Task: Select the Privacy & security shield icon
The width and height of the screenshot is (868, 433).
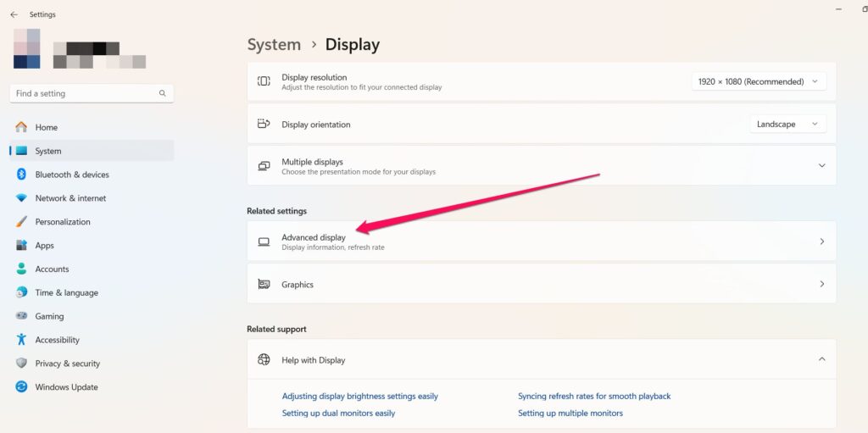Action: tap(21, 364)
